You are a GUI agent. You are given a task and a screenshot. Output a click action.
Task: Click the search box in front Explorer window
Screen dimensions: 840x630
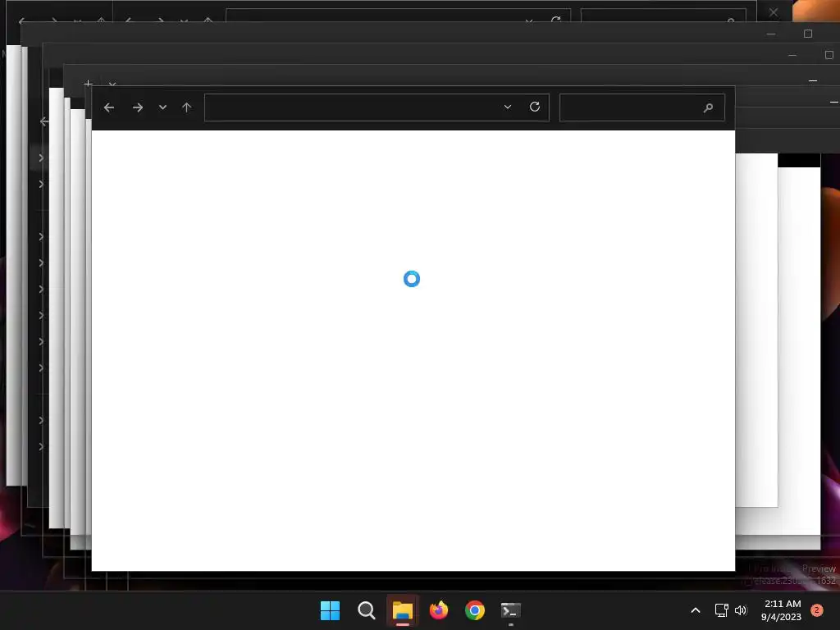pos(641,107)
